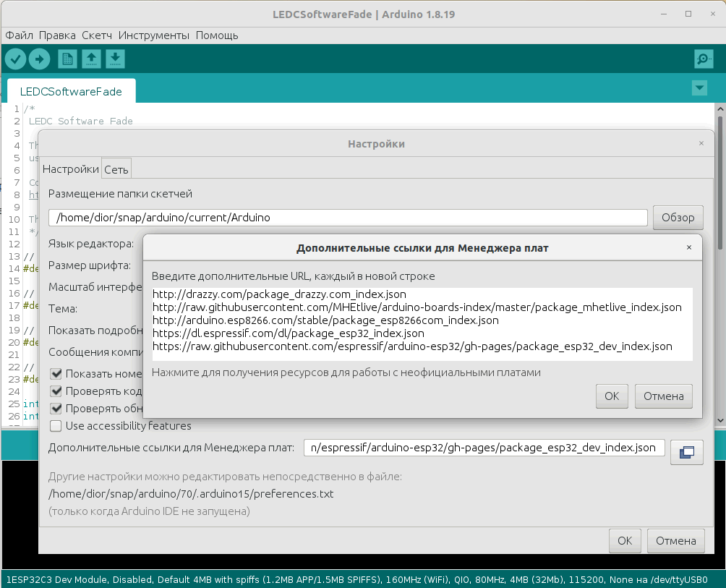Maximize the Arduino window
The height and width of the screenshot is (588, 726).
688,14
